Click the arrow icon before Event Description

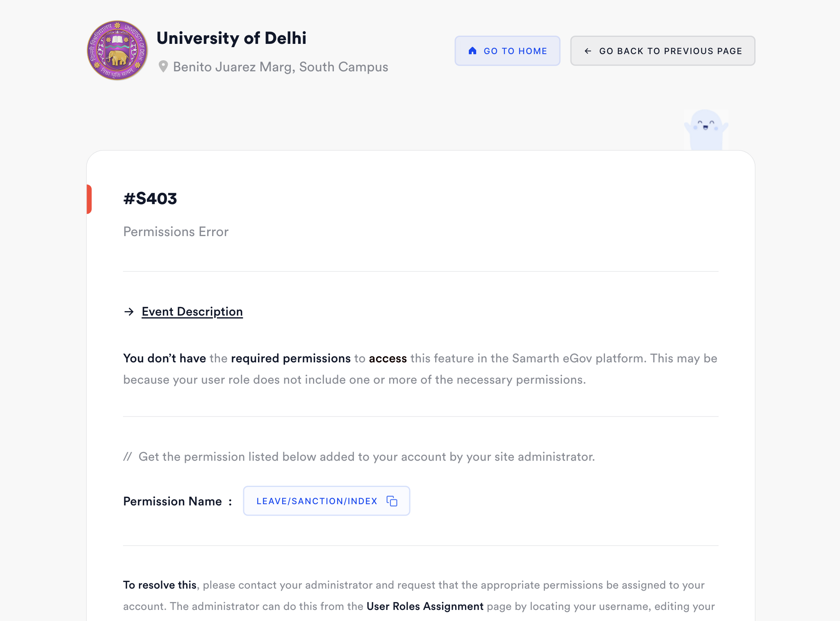click(x=129, y=312)
